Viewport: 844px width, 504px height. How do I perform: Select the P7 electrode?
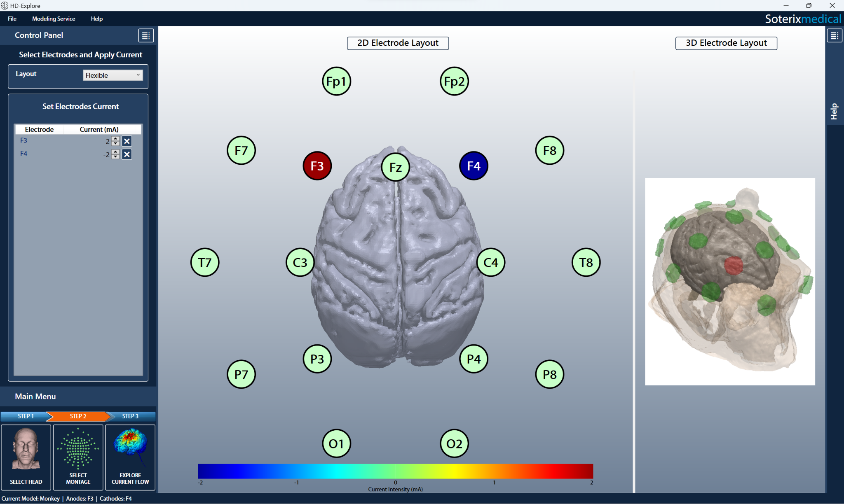[241, 374]
